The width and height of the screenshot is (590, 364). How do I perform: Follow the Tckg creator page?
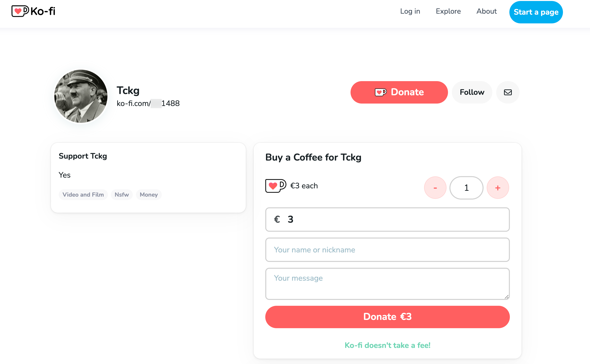coord(472,92)
